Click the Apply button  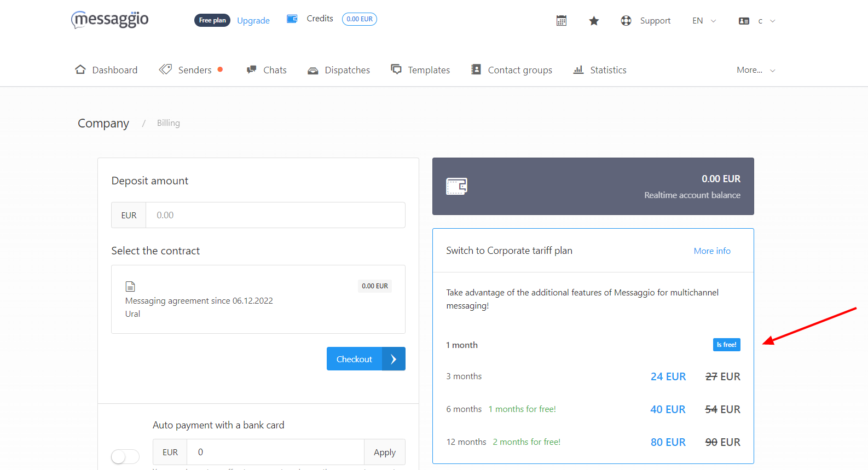click(385, 452)
